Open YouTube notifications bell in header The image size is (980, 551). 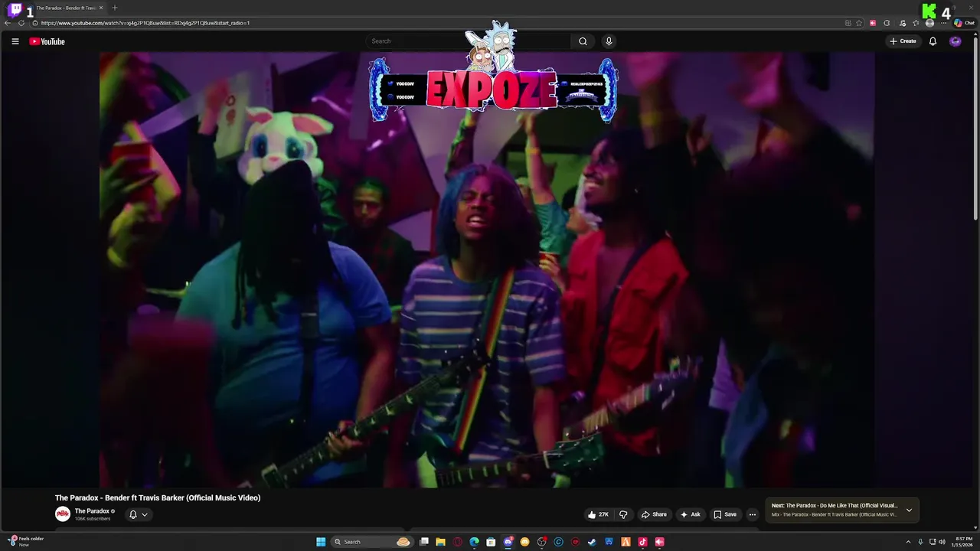(933, 41)
